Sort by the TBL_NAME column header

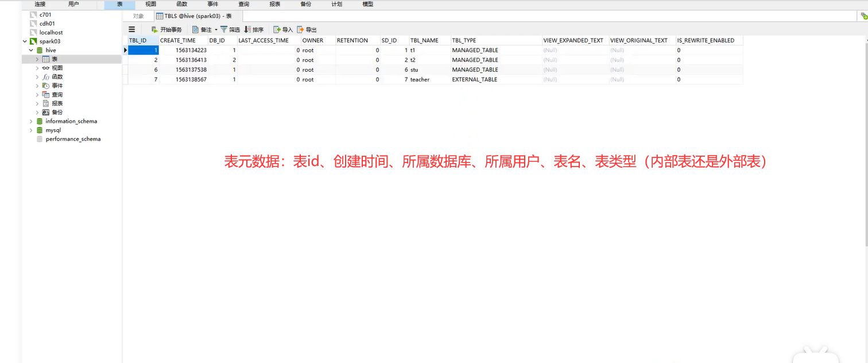[425, 40]
